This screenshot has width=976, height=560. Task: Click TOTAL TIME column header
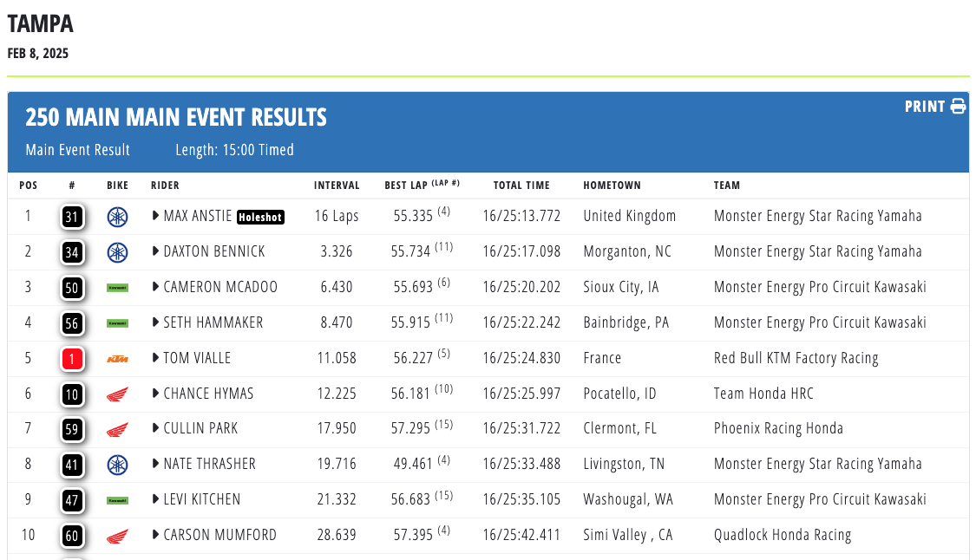(x=521, y=186)
